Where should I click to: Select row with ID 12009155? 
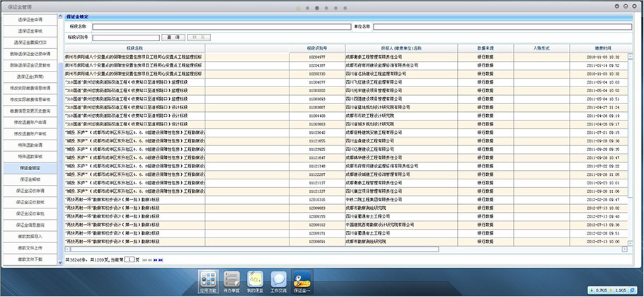[x=346, y=216]
